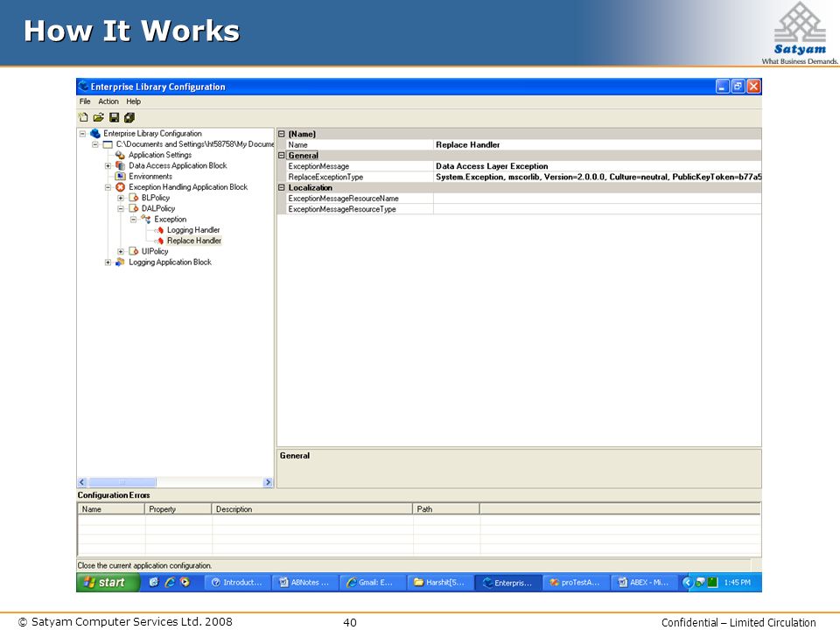Expand the UIPolicy node
The image size is (840, 630).
[121, 251]
